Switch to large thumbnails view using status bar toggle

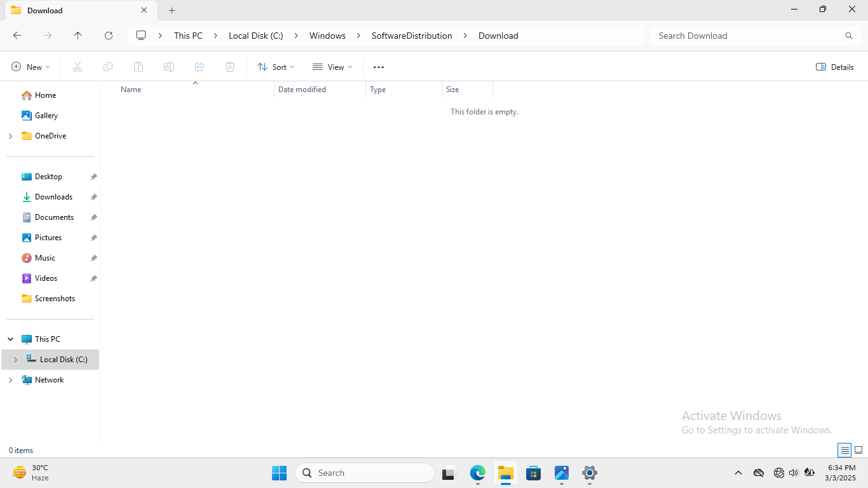[x=859, y=450]
